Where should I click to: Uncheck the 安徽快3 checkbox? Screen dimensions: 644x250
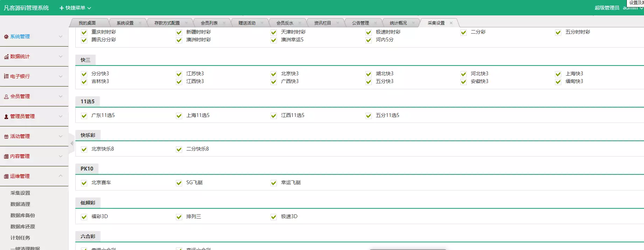pos(464,82)
